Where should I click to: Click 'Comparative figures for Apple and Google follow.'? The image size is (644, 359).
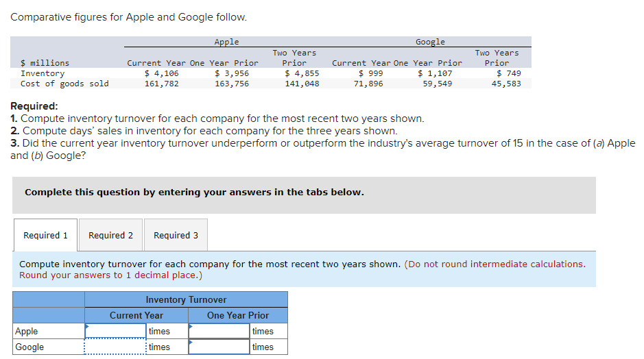(x=128, y=17)
